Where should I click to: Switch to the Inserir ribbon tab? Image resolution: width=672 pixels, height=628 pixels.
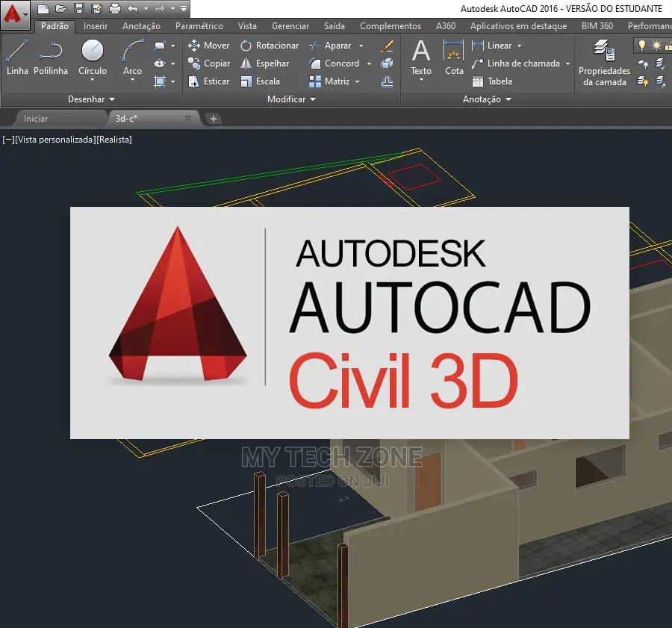click(x=95, y=25)
